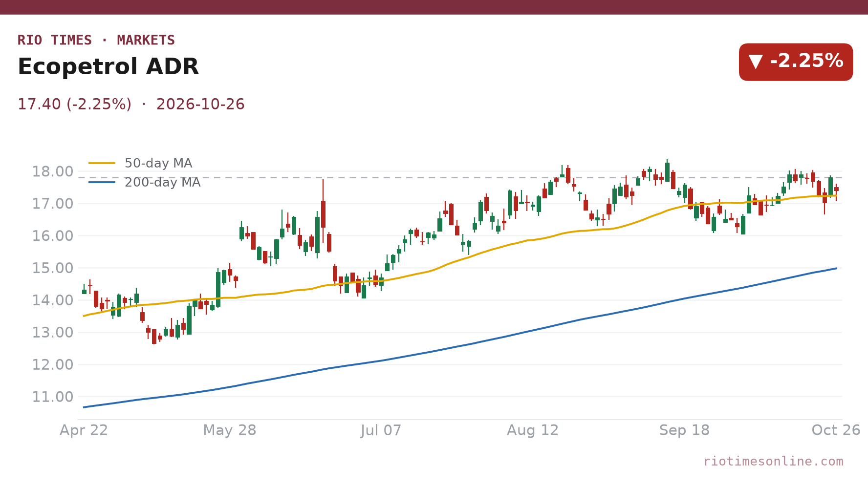Viewport: 868px width, 488px height.
Task: Click the Oct 26 x-axis label
Action: click(836, 430)
